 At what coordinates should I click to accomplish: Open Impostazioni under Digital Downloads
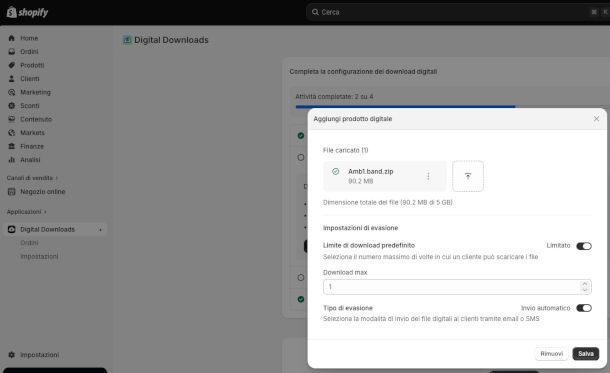[x=39, y=256]
